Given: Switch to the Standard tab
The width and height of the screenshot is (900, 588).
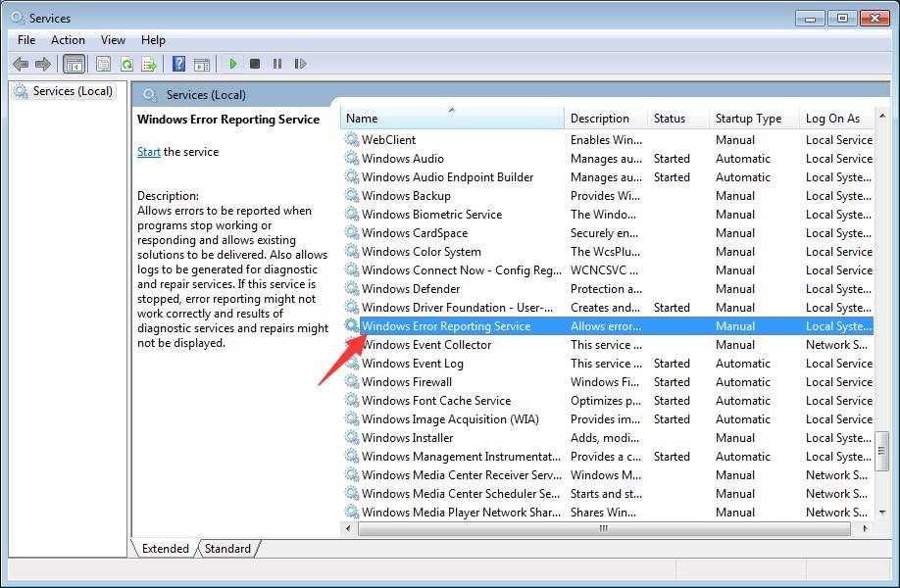Looking at the screenshot, I should coord(227,549).
